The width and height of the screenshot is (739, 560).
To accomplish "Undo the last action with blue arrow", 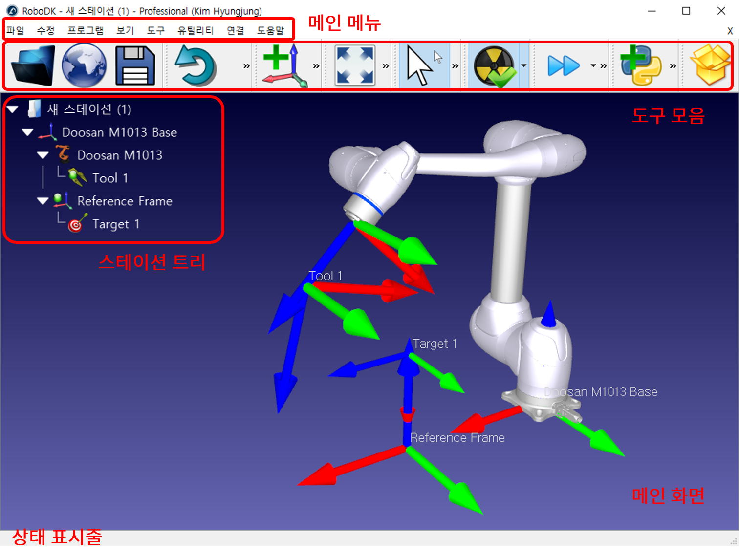I will [196, 66].
